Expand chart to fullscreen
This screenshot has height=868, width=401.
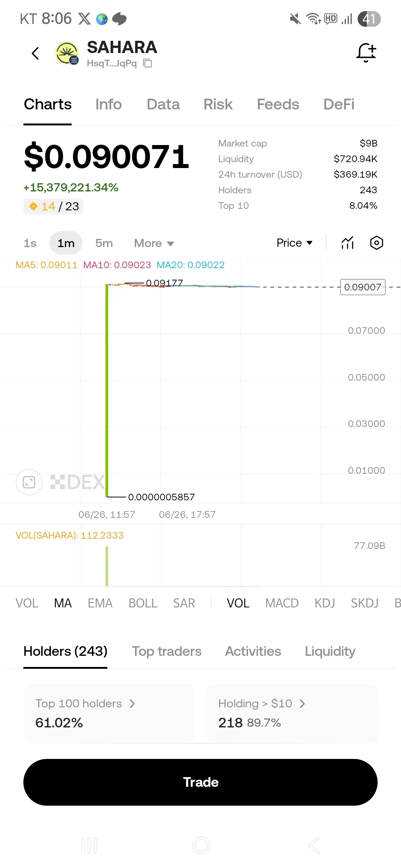tap(29, 482)
